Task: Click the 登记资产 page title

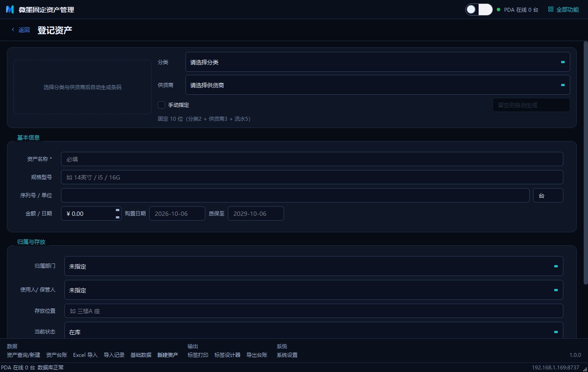Action: tap(55, 30)
